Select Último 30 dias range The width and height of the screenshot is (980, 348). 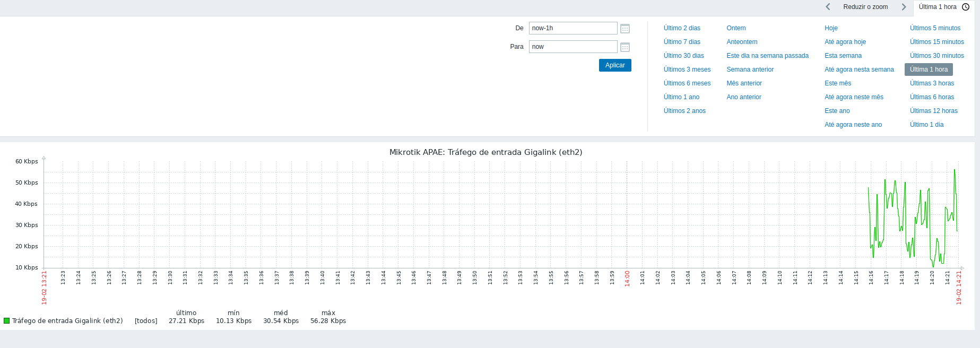click(x=683, y=56)
